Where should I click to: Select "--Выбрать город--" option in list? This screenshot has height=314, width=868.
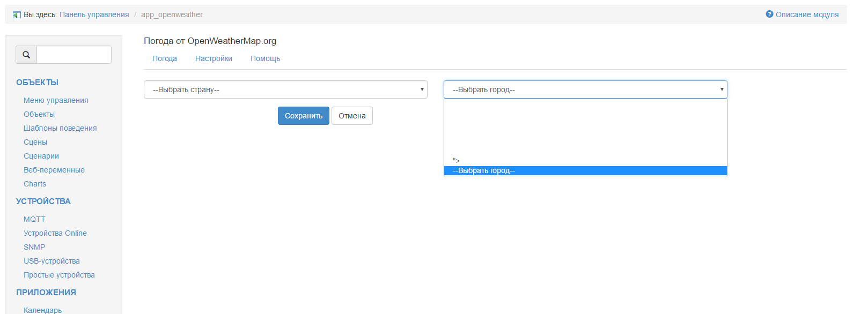click(x=585, y=171)
